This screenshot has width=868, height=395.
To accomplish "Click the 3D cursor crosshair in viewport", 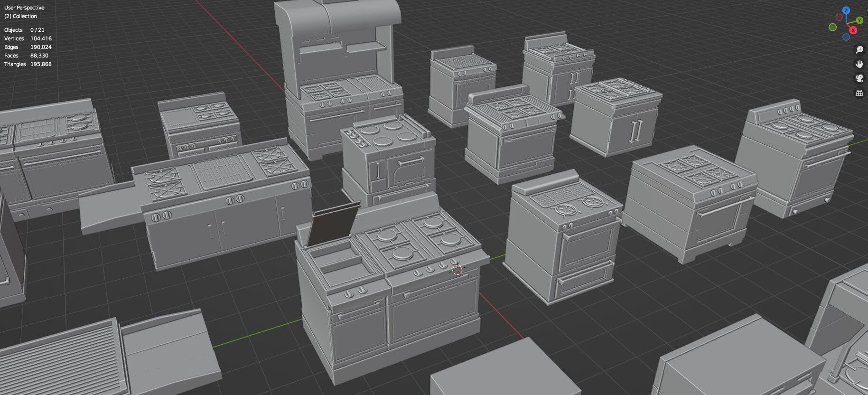I will [x=457, y=270].
